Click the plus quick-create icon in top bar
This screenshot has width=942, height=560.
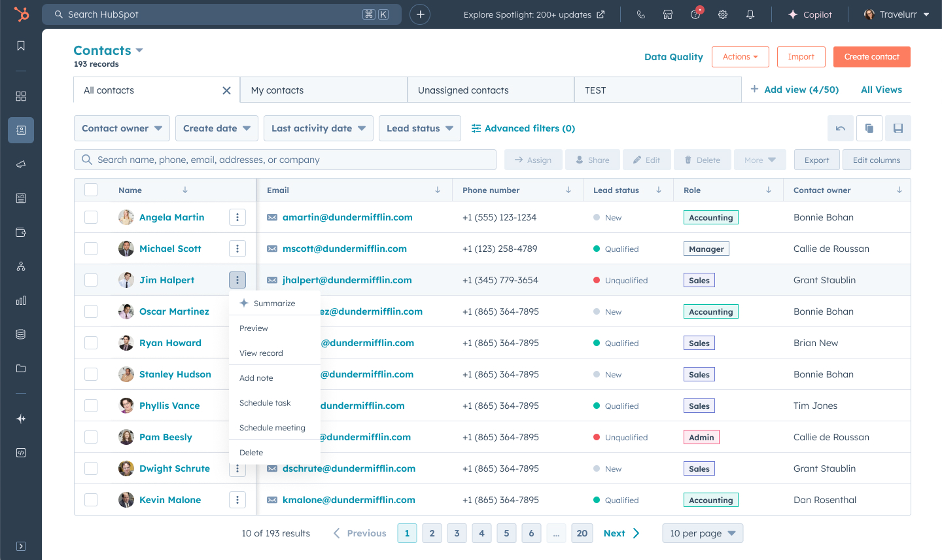click(x=420, y=14)
